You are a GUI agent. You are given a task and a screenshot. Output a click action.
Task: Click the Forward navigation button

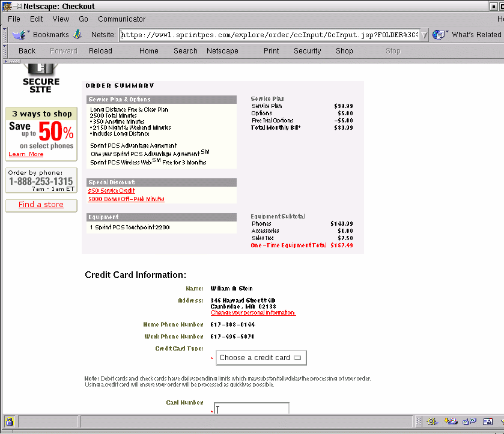pos(64,51)
